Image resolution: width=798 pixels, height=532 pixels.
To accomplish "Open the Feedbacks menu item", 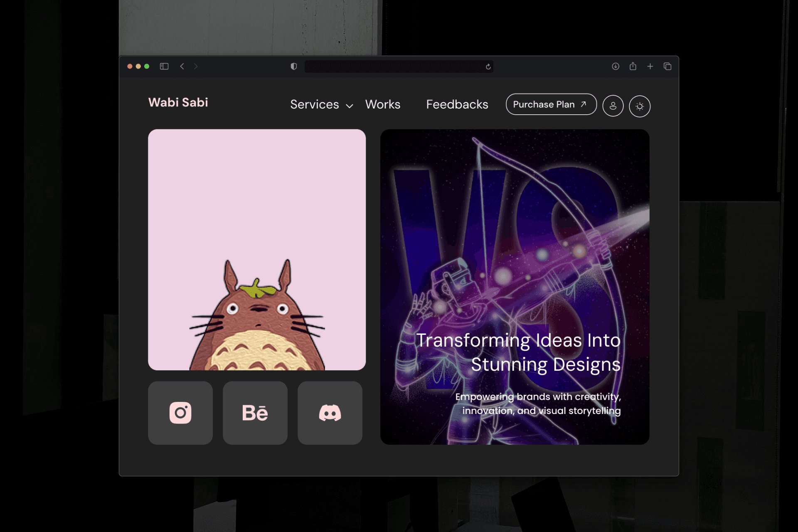I will (457, 104).
